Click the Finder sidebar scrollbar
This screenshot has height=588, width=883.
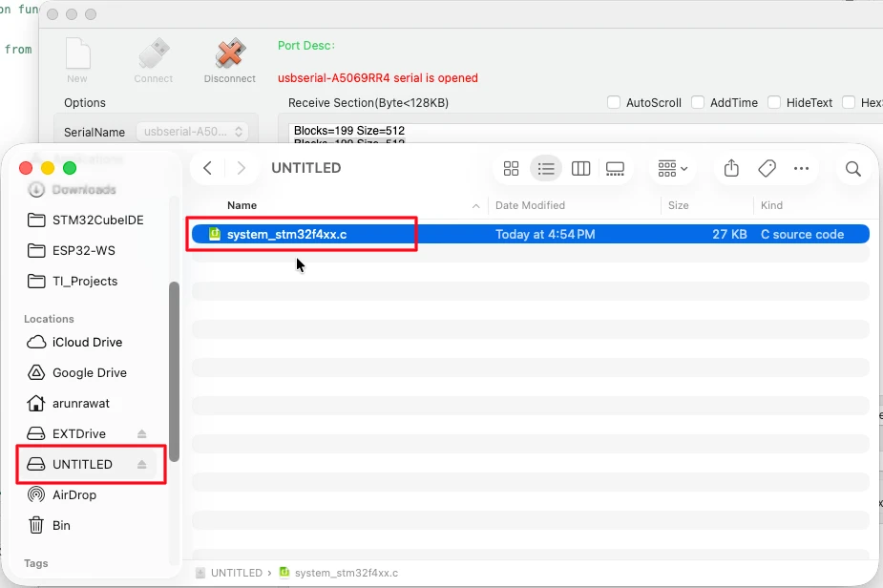[x=174, y=371]
